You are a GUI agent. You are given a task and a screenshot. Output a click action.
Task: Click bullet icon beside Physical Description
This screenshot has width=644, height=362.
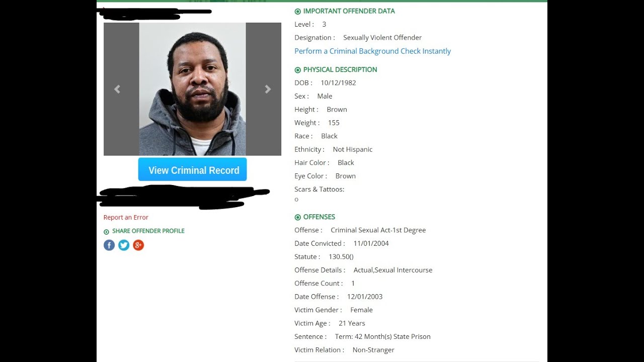click(x=297, y=70)
